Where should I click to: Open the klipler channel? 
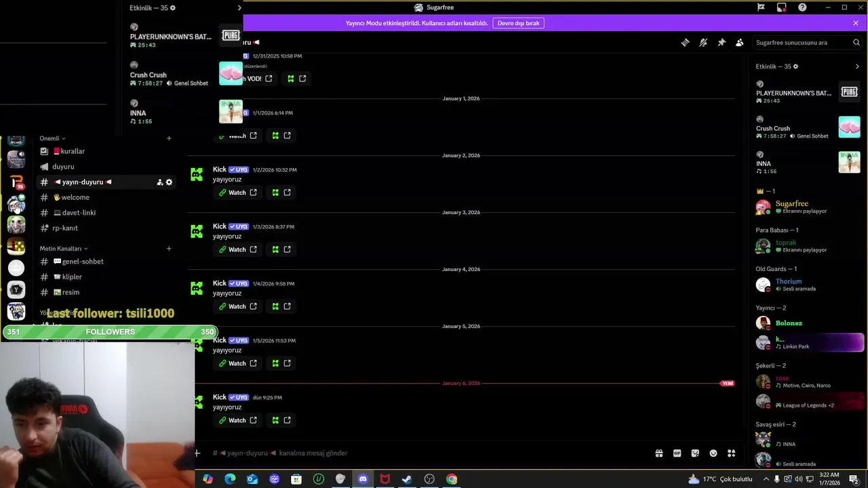pyautogui.click(x=105, y=277)
